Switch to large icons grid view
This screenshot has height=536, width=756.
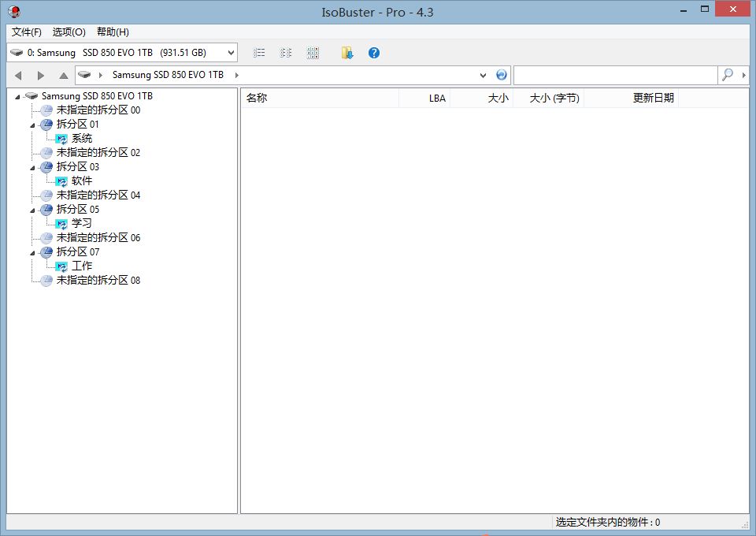pyautogui.click(x=313, y=53)
